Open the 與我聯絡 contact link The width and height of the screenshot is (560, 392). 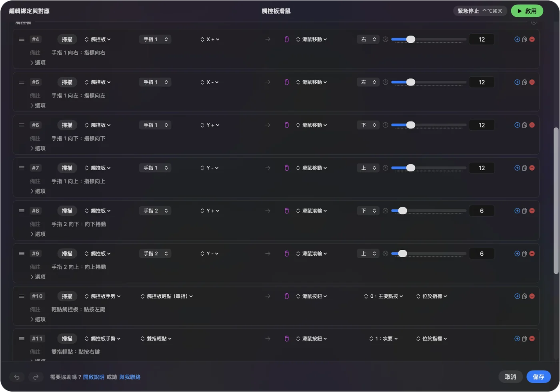coord(130,377)
